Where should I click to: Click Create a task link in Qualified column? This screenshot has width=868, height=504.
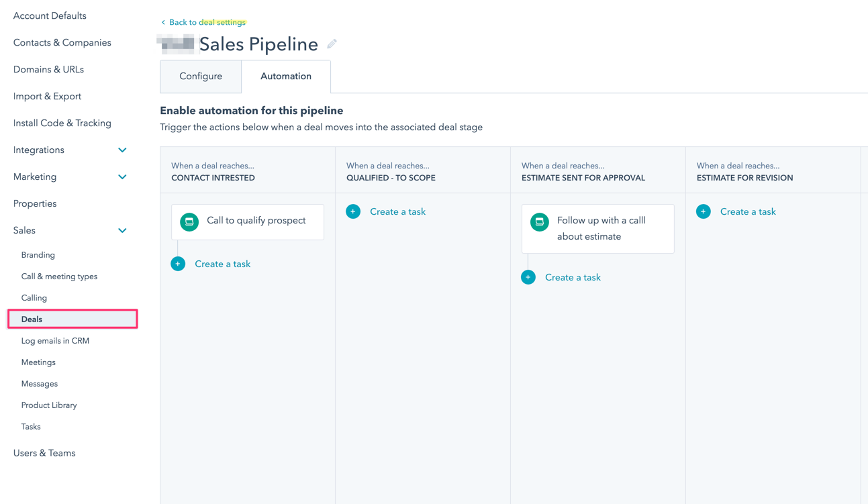click(397, 211)
